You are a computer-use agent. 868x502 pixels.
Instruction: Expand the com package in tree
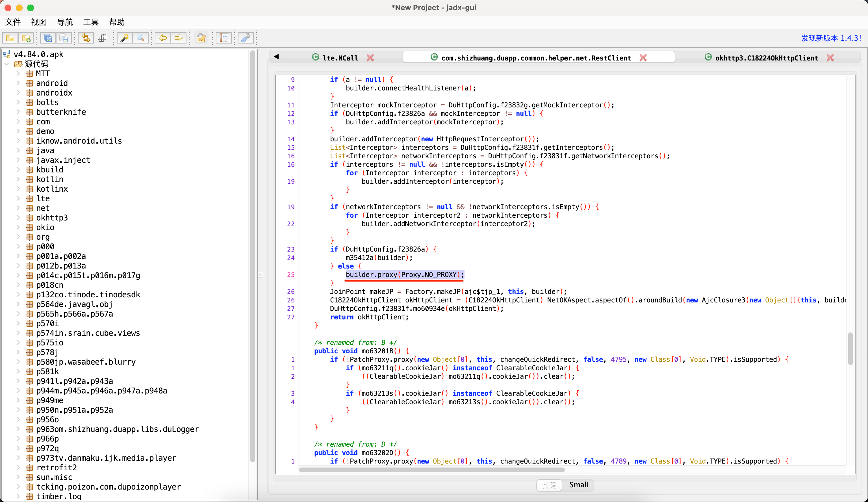[18, 122]
